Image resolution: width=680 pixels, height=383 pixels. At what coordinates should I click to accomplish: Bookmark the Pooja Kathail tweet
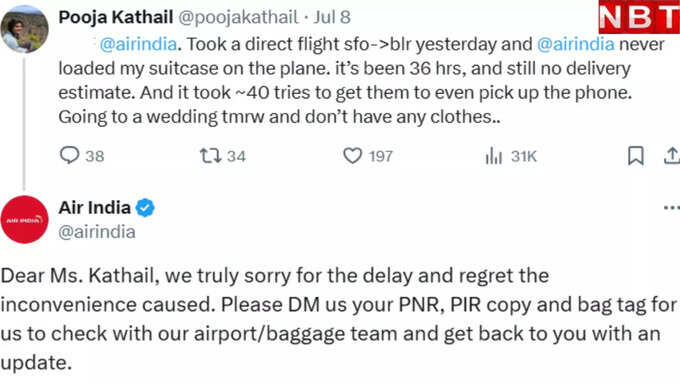(x=636, y=156)
